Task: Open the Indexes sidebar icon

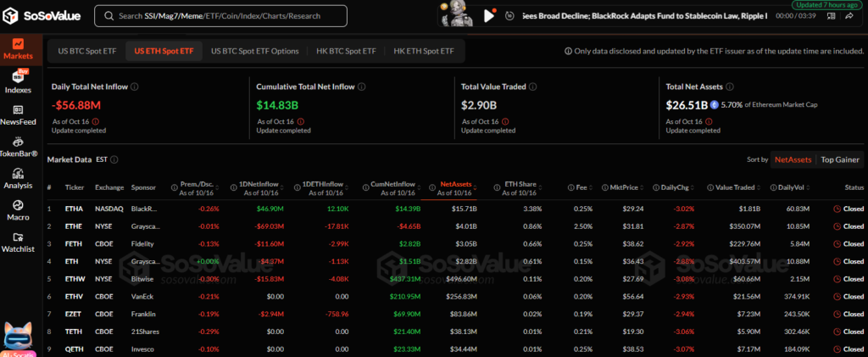Action: 18,76
